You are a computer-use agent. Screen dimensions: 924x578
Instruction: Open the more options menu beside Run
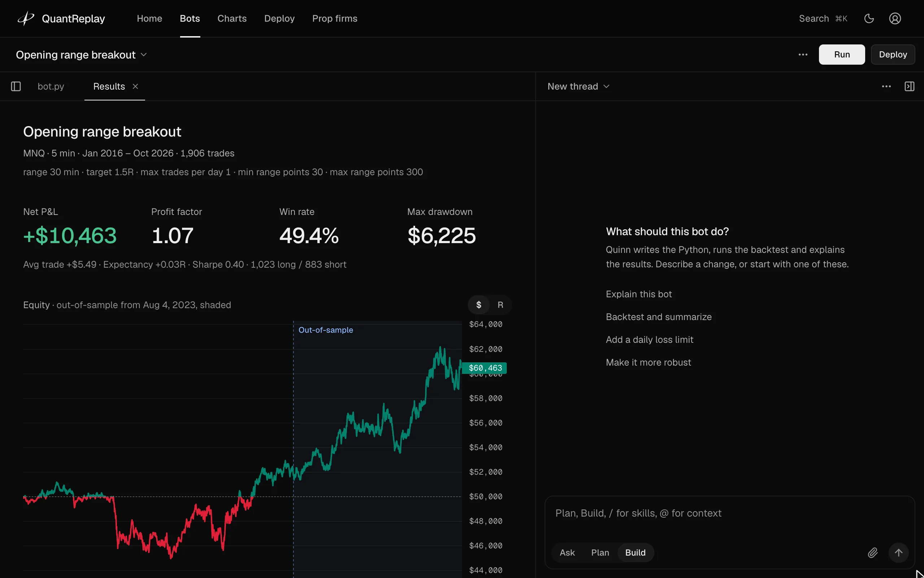[x=803, y=55]
